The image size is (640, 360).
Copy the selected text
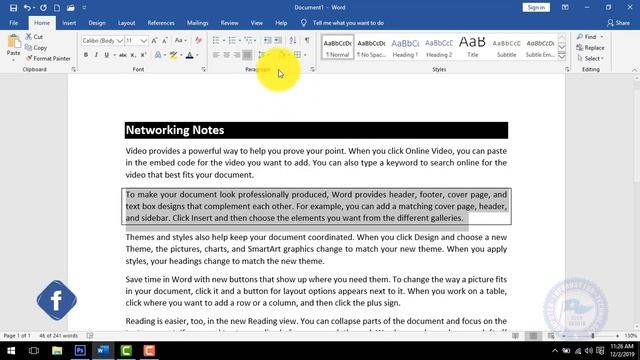tap(36, 48)
